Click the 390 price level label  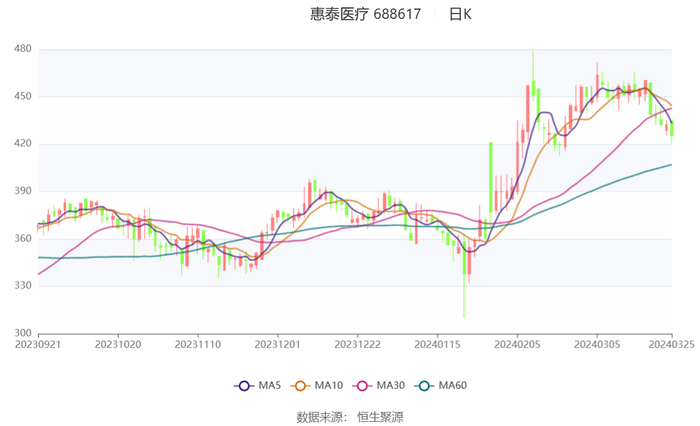tap(23, 191)
